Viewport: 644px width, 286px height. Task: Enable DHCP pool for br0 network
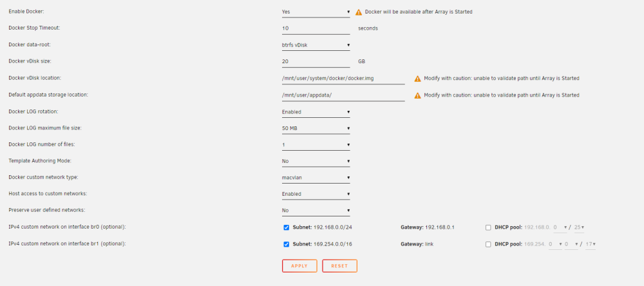pyautogui.click(x=488, y=227)
